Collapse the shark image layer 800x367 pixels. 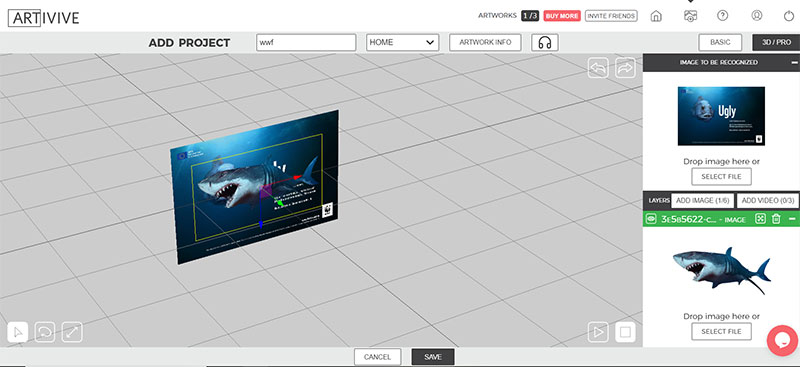(x=792, y=219)
